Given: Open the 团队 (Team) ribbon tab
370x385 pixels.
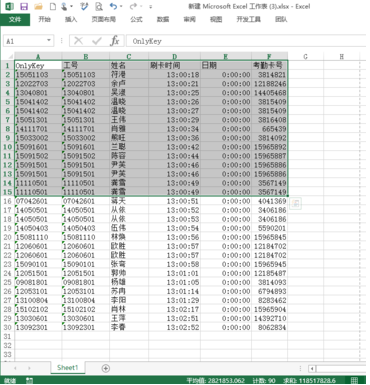Looking at the screenshot, I should click(281, 19).
